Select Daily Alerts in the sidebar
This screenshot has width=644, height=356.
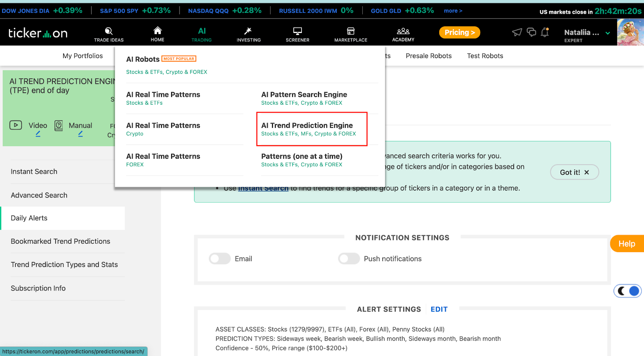tap(63, 218)
